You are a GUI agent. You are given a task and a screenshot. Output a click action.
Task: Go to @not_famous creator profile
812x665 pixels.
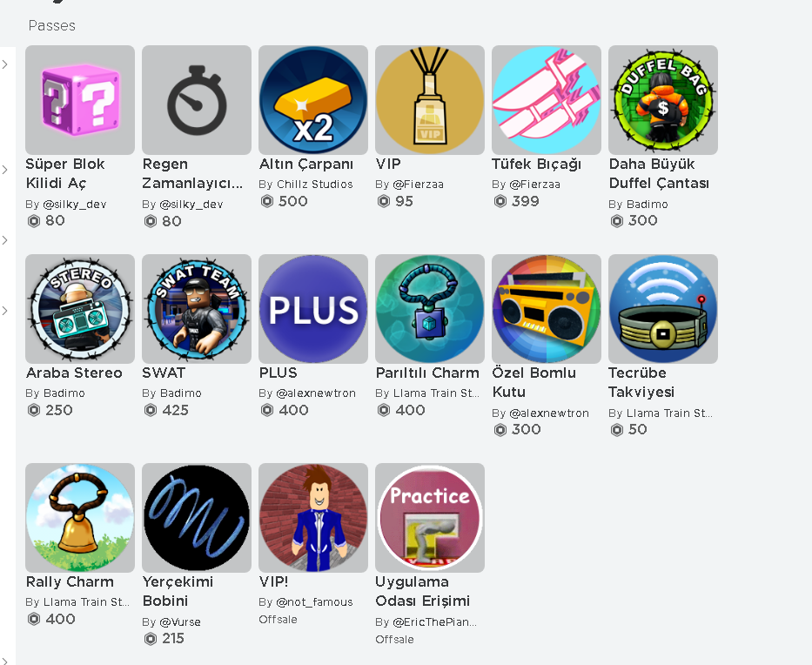(x=314, y=601)
